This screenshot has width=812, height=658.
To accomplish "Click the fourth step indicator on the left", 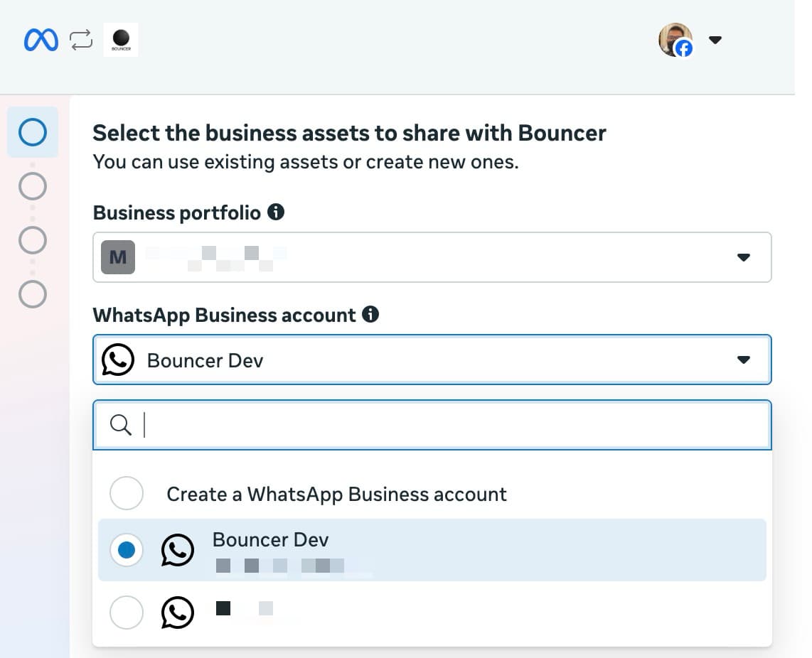I will [31, 295].
